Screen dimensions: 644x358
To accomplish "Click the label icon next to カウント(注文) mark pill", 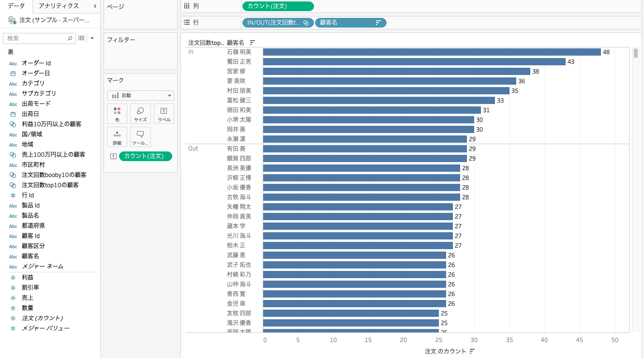I will (x=113, y=156).
